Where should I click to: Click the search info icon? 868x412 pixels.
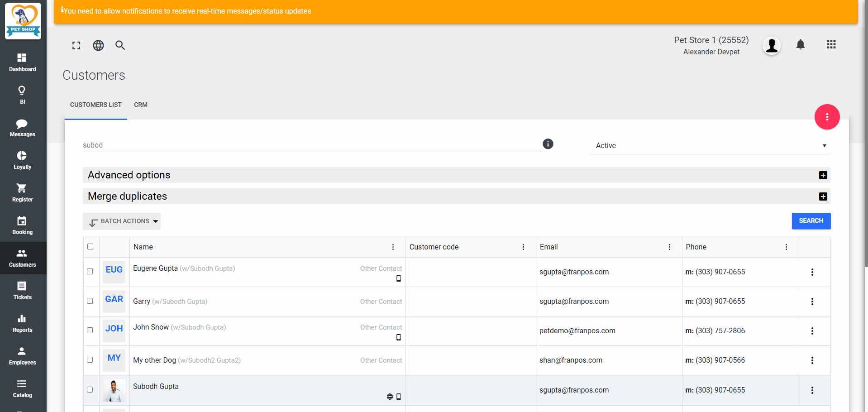coord(548,144)
